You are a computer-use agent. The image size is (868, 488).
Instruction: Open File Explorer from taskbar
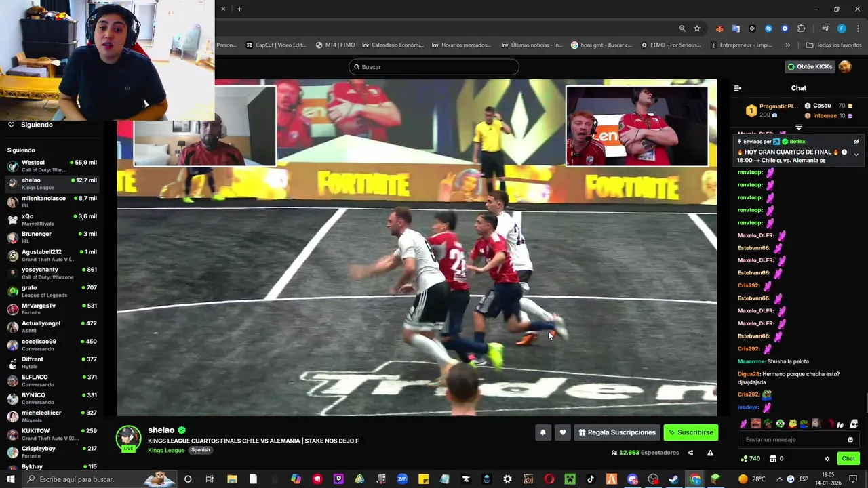coord(232,479)
